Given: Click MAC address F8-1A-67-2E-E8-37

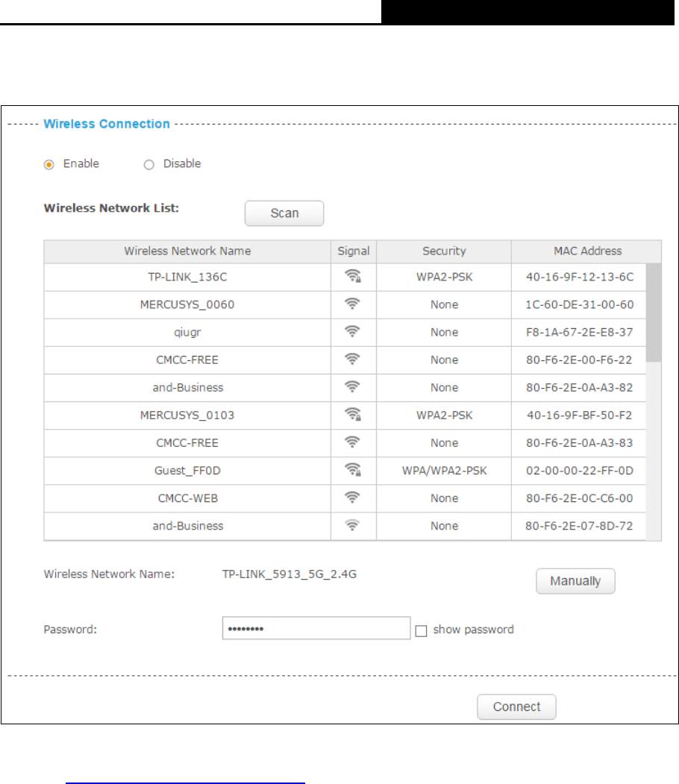Looking at the screenshot, I should [580, 332].
